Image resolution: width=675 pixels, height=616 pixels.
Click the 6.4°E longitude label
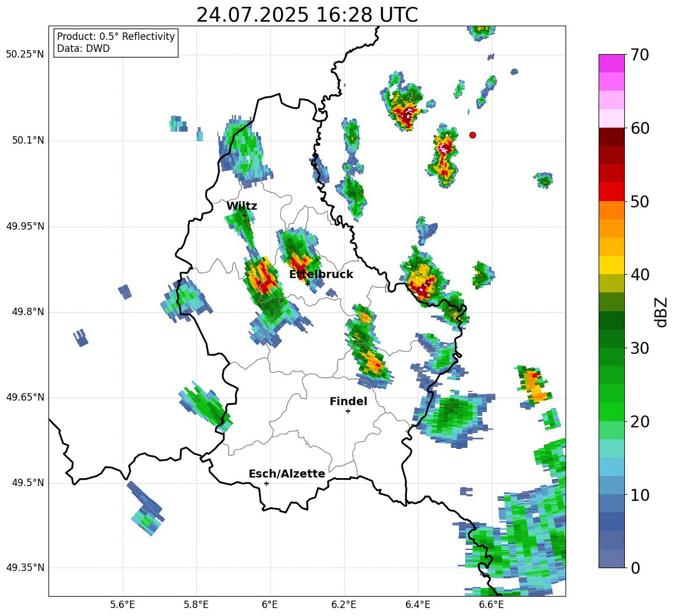(418, 605)
